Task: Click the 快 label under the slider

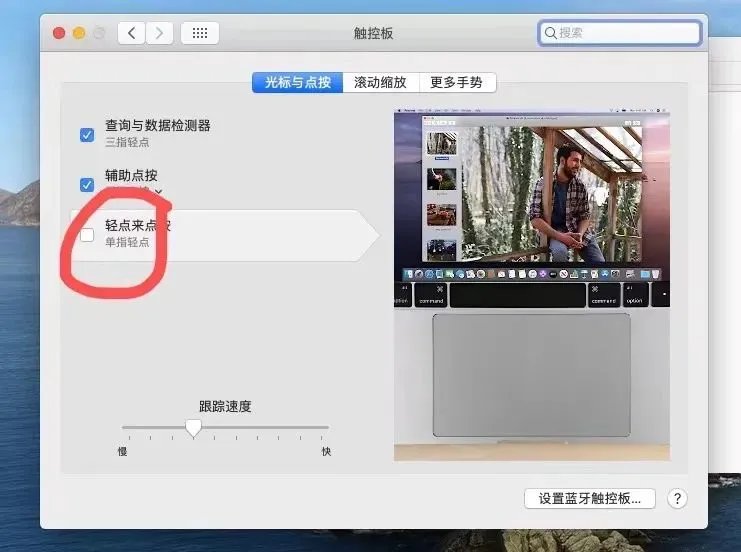Action: coord(326,452)
